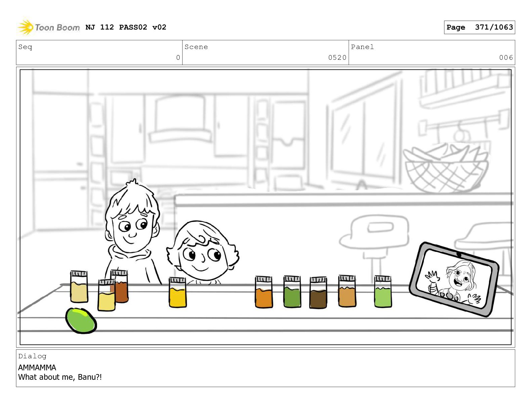
Task: Click the 'Page 371/1063' box
Action: tap(479, 27)
